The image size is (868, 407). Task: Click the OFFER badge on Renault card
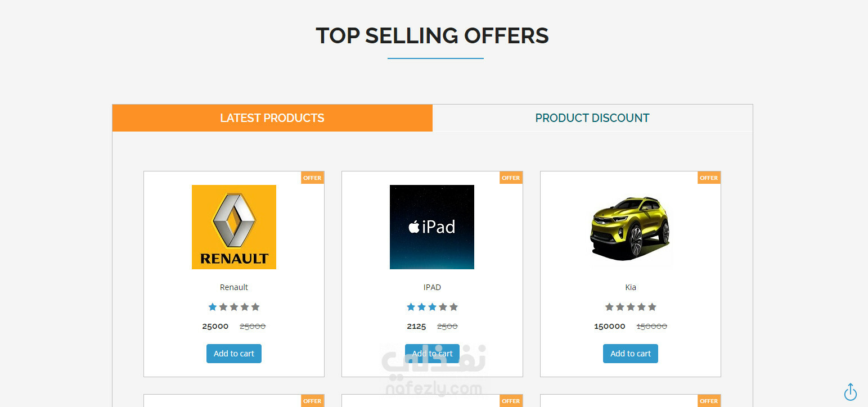312,178
